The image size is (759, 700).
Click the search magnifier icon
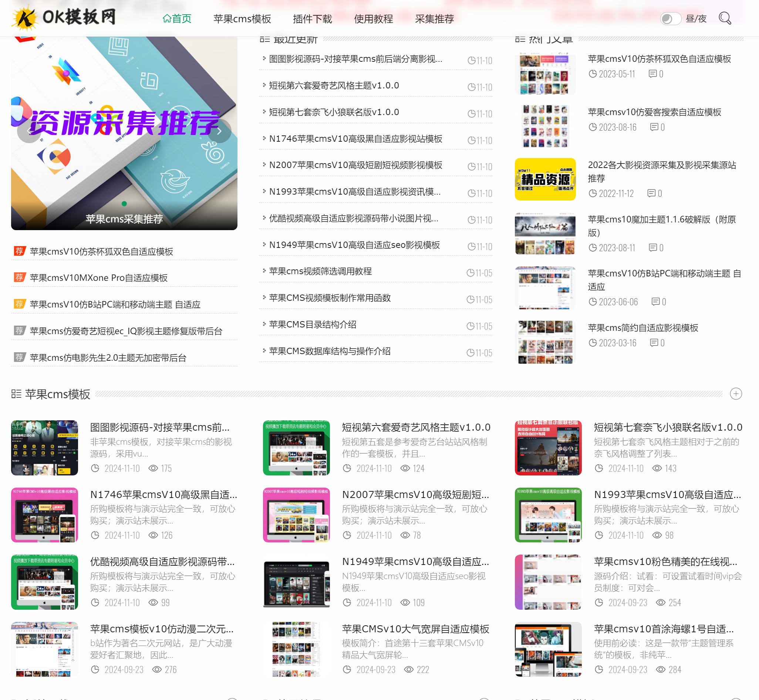(725, 18)
